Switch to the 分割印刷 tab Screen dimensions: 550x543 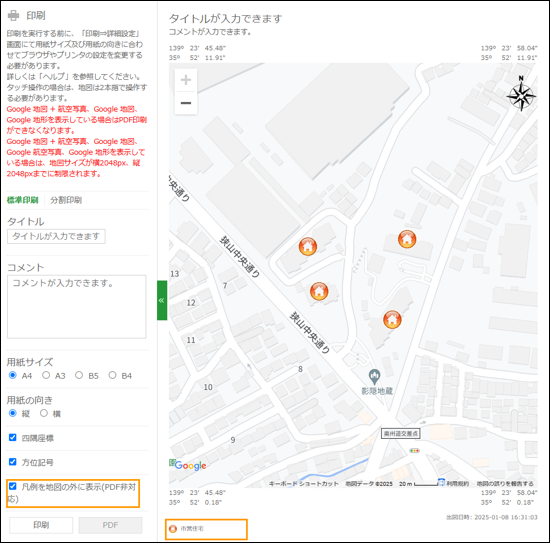coord(66,200)
